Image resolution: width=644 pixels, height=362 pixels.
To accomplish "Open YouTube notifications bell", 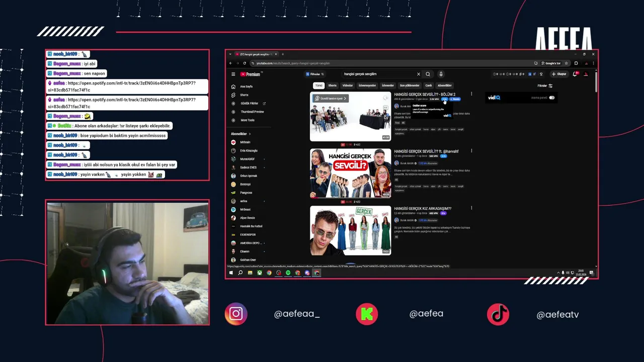I will (575, 74).
